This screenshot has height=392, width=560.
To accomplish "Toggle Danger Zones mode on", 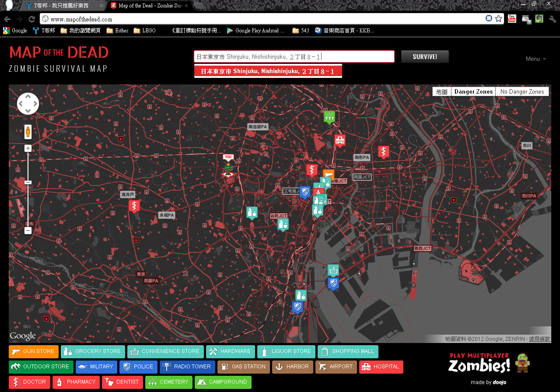I will click(473, 91).
